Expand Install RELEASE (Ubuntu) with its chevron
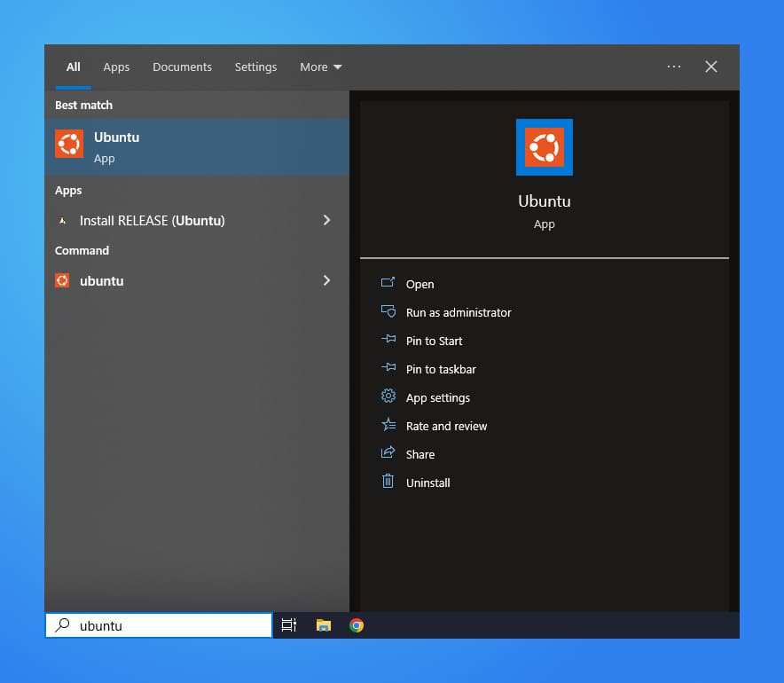This screenshot has height=683, width=784. point(326,220)
